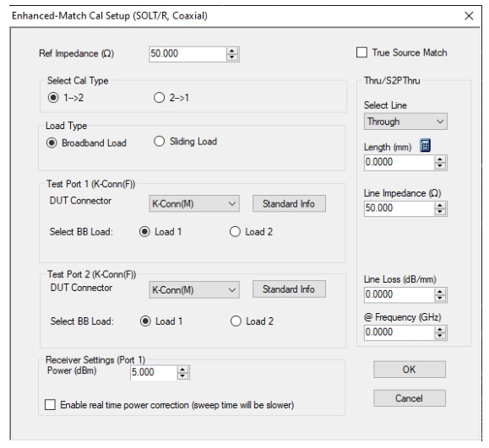Enable real time power correction

[x=50, y=405]
